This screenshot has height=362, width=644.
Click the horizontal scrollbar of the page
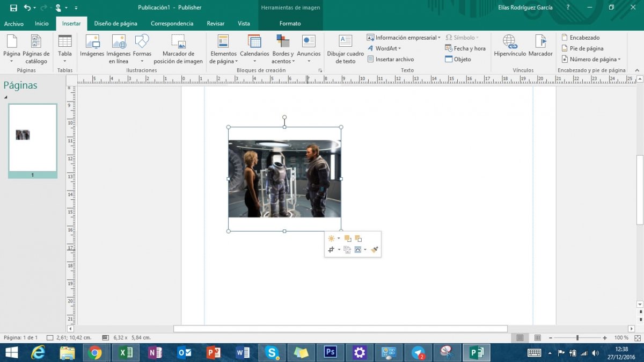click(340, 329)
